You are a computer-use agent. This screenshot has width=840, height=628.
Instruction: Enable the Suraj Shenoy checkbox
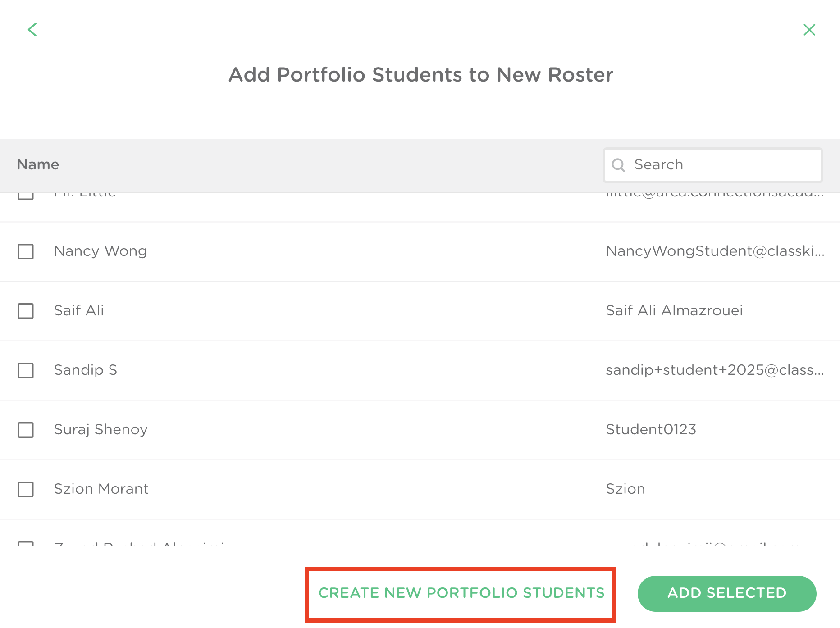(26, 430)
